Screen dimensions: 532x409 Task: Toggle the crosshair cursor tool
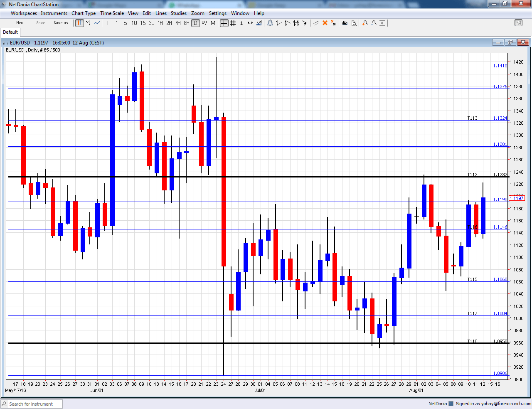(x=224, y=23)
